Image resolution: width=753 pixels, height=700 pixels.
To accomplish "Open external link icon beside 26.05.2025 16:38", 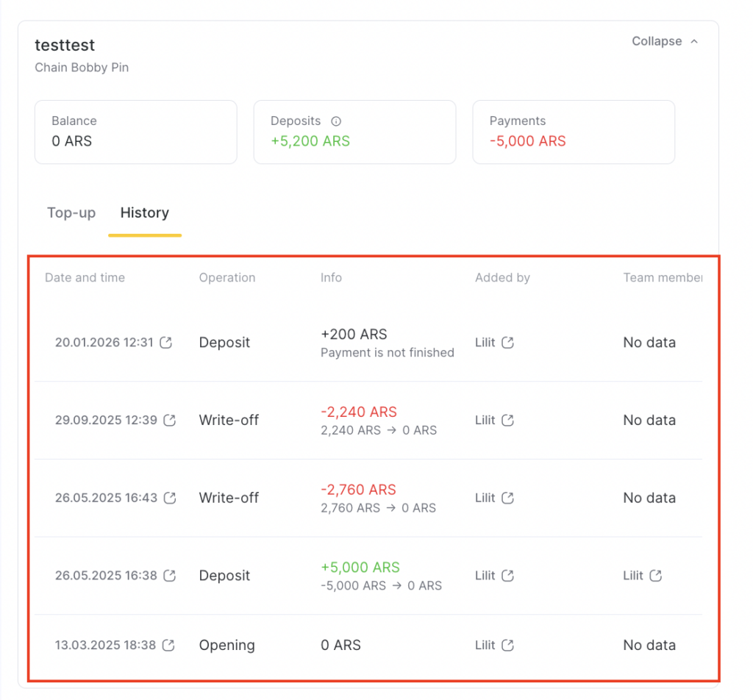I will click(x=169, y=576).
